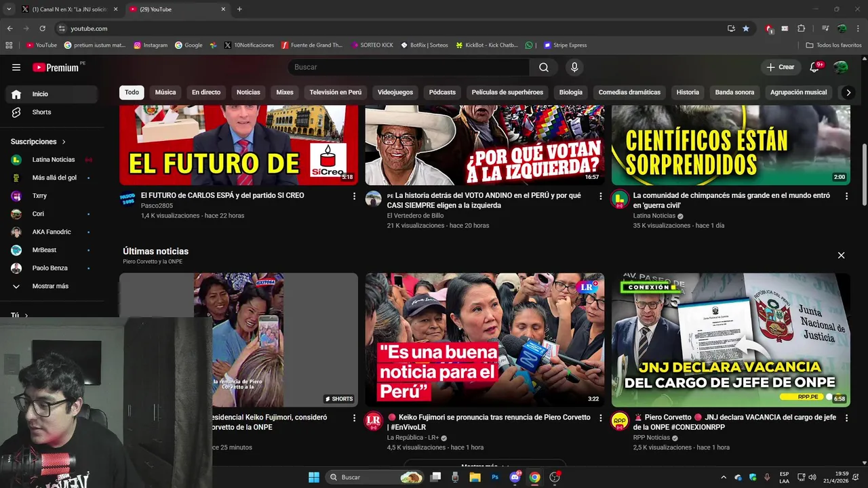Open Chrome media controls icon

point(825,28)
